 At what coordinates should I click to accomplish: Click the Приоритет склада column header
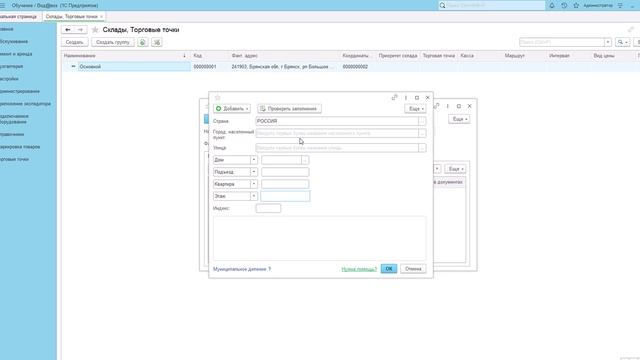tap(398, 56)
